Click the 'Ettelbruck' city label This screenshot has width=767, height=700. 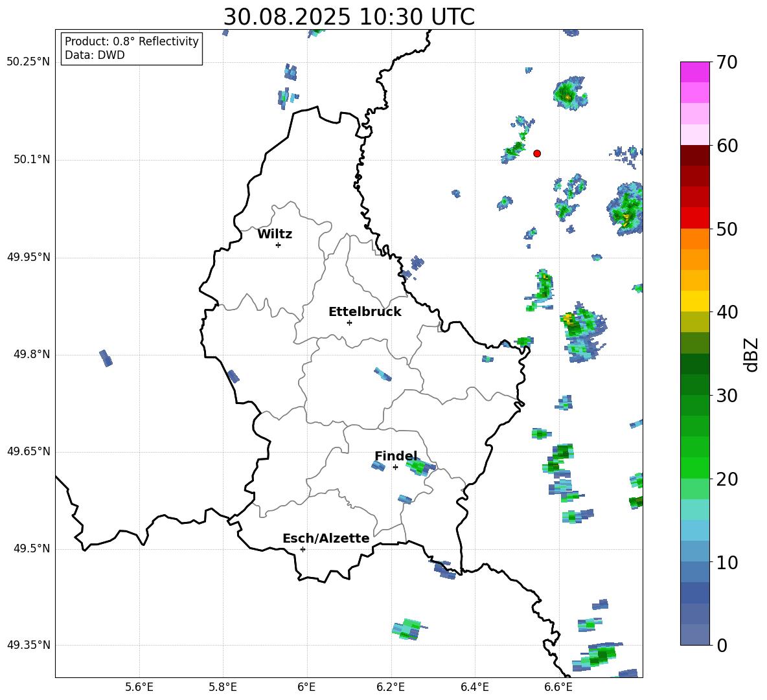point(365,312)
